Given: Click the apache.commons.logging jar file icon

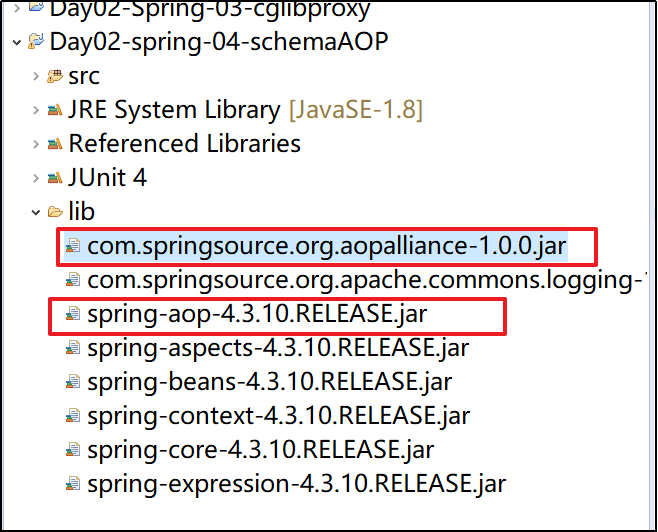Looking at the screenshot, I should pyautogui.click(x=73, y=280).
